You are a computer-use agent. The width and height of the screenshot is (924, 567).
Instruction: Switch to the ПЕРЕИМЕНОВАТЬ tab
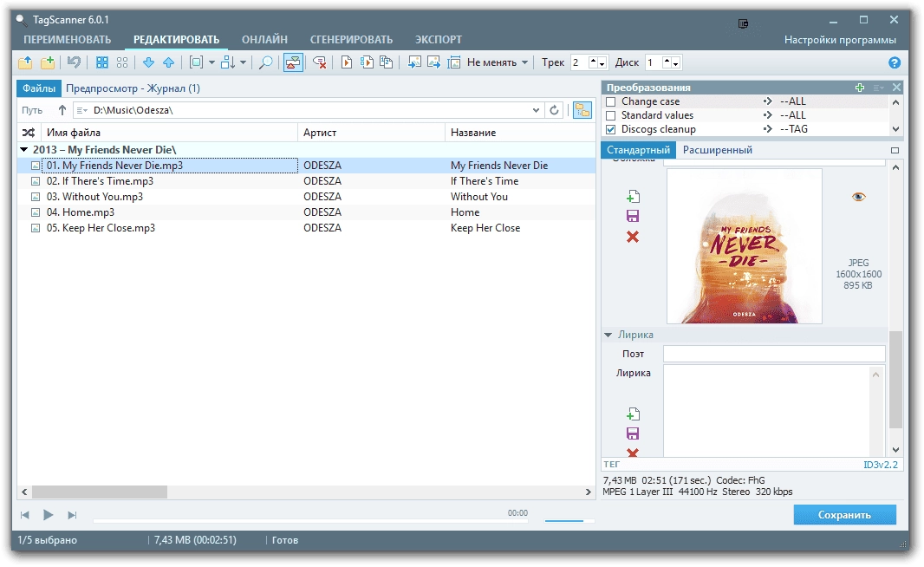tap(68, 40)
